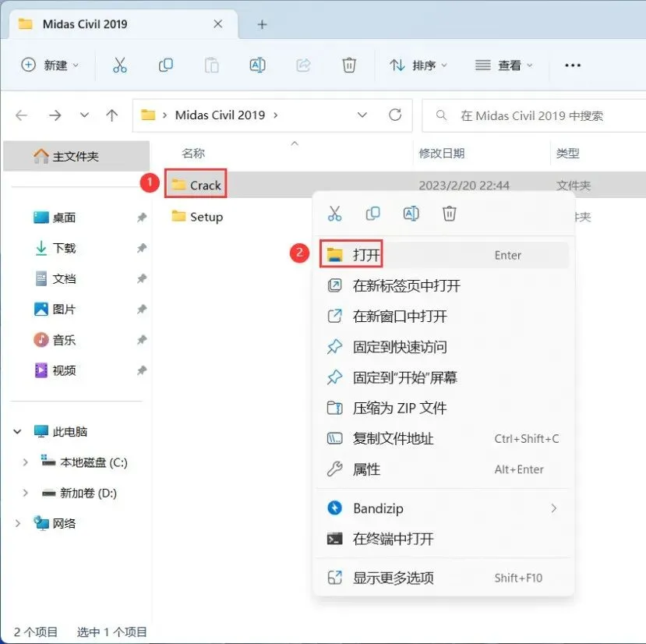Unpin 视频 using its pin icon
This screenshot has width=646, height=644.
(x=142, y=370)
